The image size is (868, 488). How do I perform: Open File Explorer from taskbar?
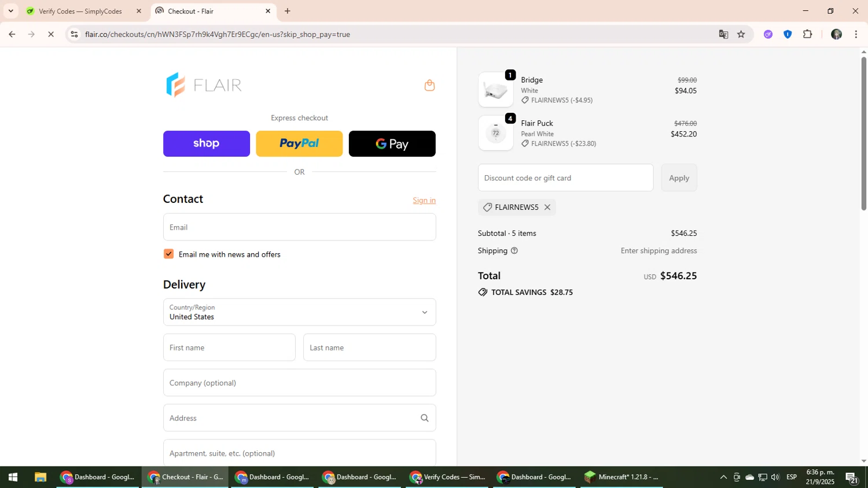pos(40,477)
